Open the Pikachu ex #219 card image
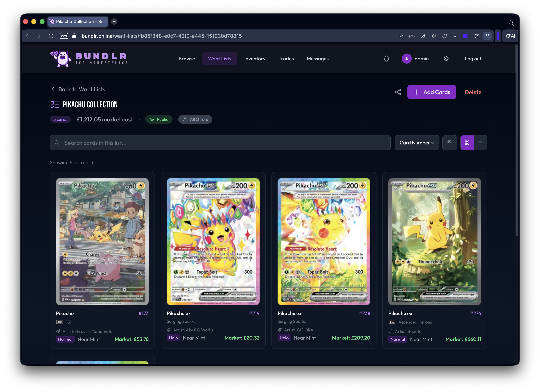The image size is (540, 392). pyautogui.click(x=213, y=241)
